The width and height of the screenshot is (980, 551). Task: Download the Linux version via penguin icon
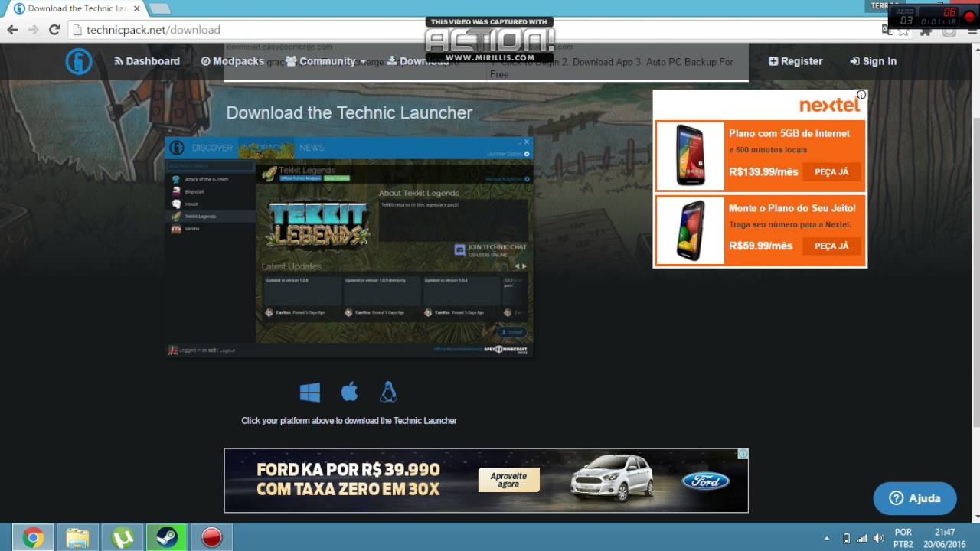coord(389,392)
